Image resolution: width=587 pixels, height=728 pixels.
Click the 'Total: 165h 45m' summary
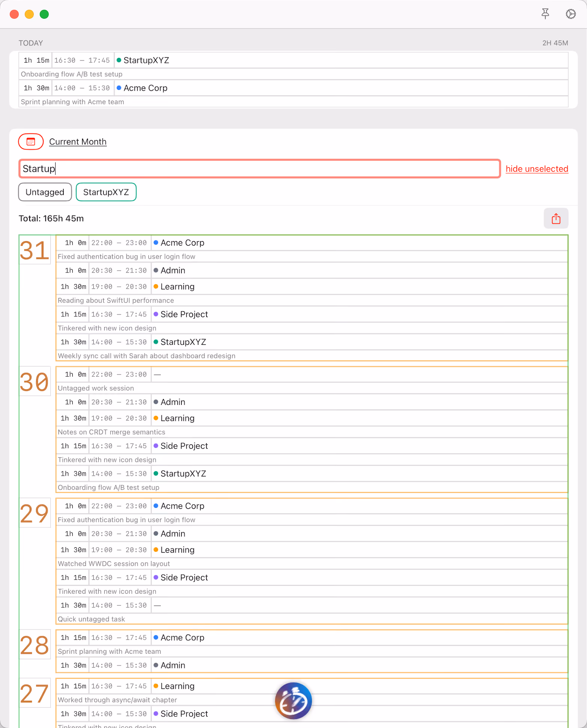click(51, 219)
